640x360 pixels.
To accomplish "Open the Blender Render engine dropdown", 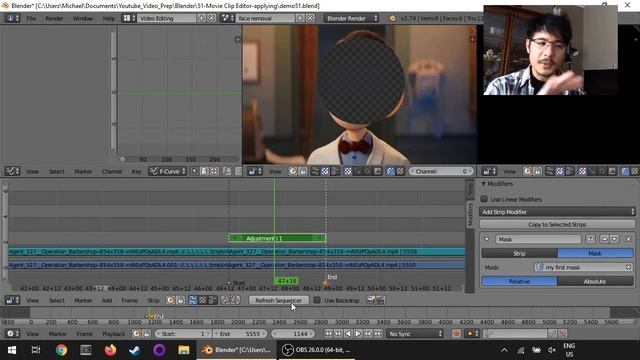I will pyautogui.click(x=351, y=18).
